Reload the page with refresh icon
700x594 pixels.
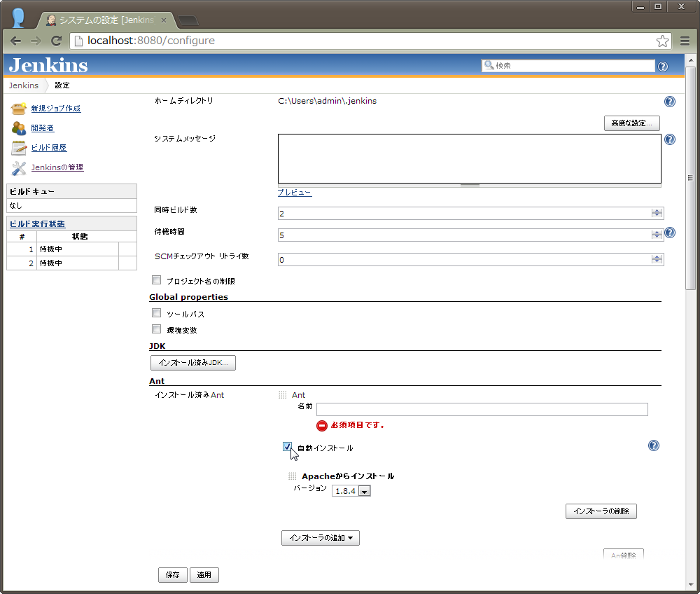56,41
